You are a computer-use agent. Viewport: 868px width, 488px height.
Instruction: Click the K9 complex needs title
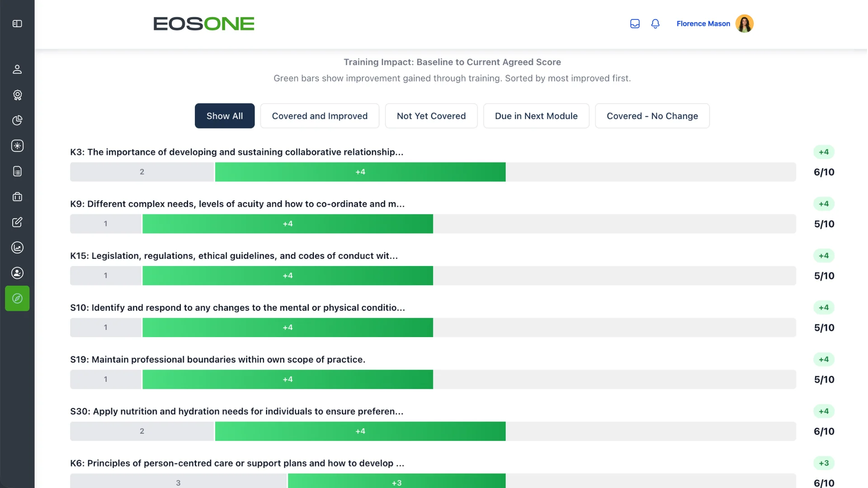[237, 204]
